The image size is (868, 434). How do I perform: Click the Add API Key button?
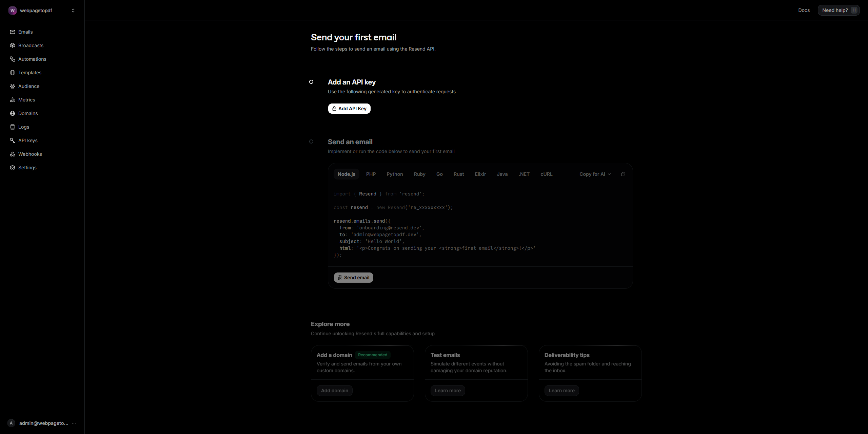click(x=349, y=109)
